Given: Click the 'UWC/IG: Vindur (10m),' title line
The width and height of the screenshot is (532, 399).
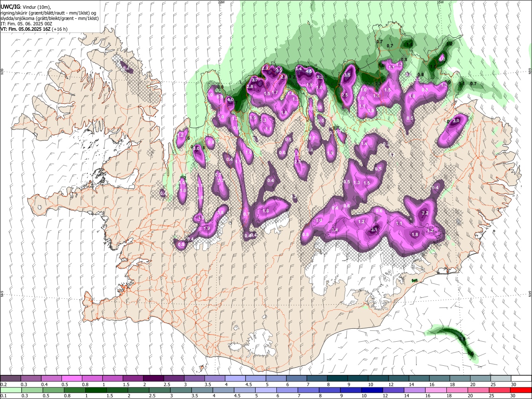Looking at the screenshot, I should (26, 7).
